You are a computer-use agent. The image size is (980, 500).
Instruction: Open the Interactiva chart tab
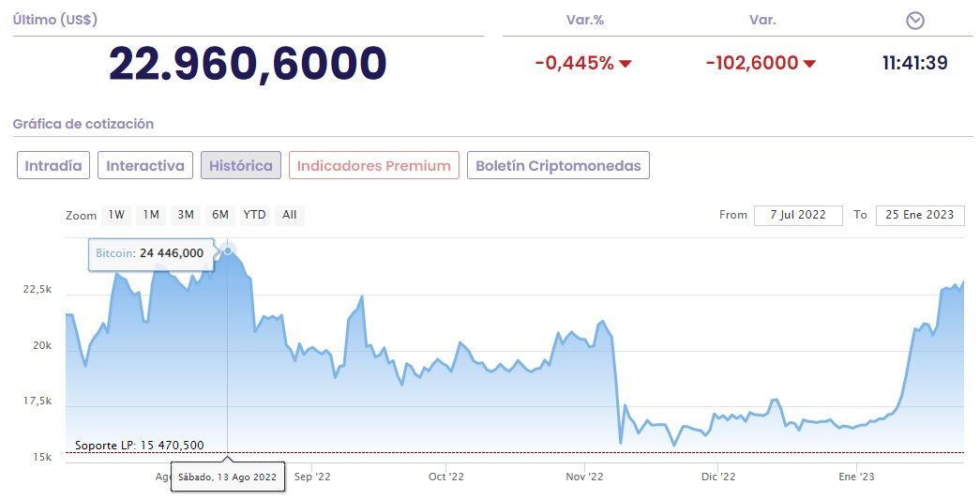point(145,166)
